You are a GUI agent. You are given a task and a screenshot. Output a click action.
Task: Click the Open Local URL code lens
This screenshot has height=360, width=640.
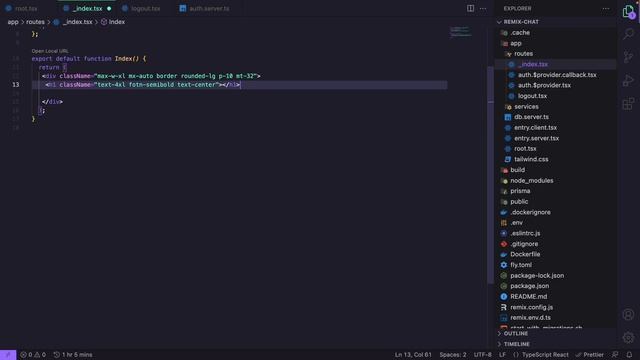pos(50,51)
